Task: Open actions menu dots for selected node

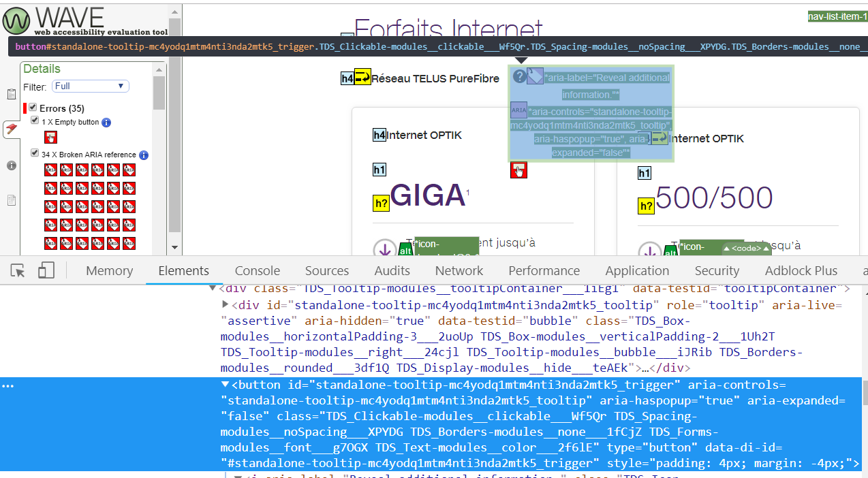Action: click(x=7, y=385)
